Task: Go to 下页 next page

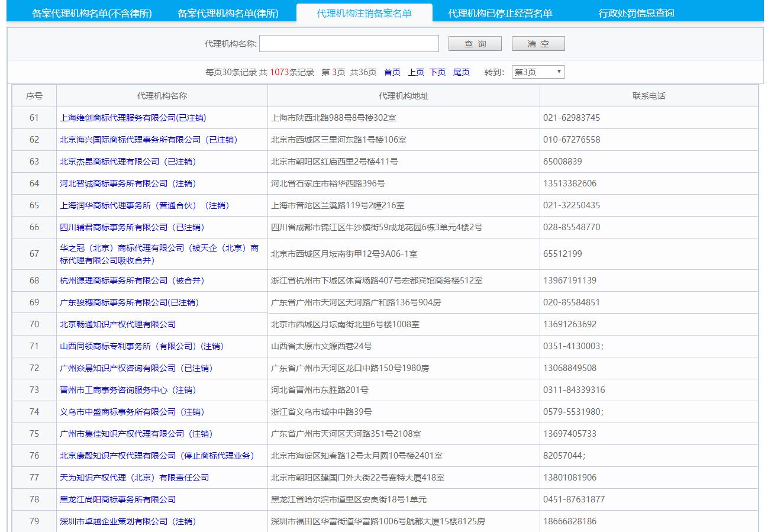Action: click(437, 72)
